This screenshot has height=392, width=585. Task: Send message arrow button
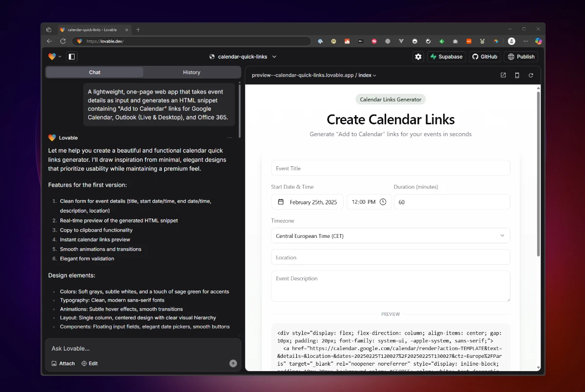click(x=233, y=363)
